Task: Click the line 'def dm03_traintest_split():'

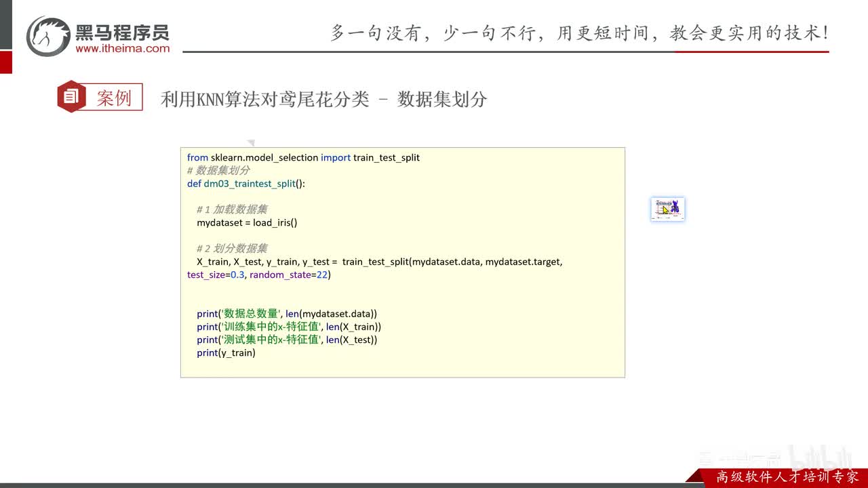Action: point(246,184)
